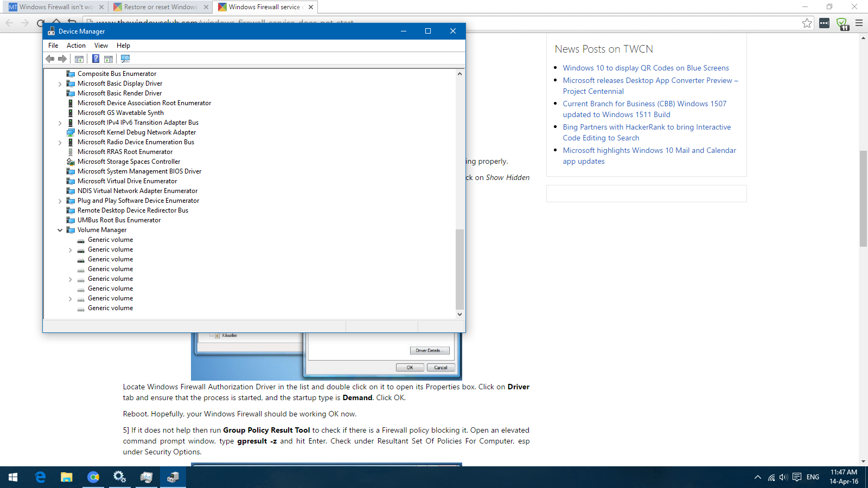Open the Windows Start menu
This screenshot has width=868, height=488.
click(13, 477)
